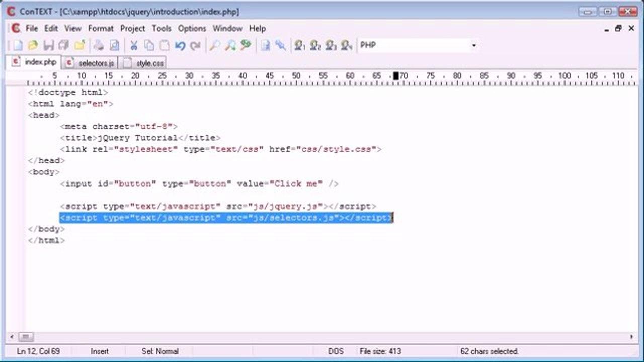644x362 pixels.
Task: Click the meta charset="utf-8" line
Action: click(x=119, y=127)
